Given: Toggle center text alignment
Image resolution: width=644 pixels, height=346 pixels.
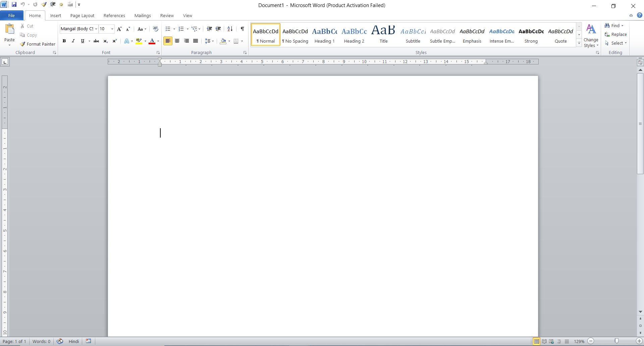Looking at the screenshot, I should pos(177,41).
